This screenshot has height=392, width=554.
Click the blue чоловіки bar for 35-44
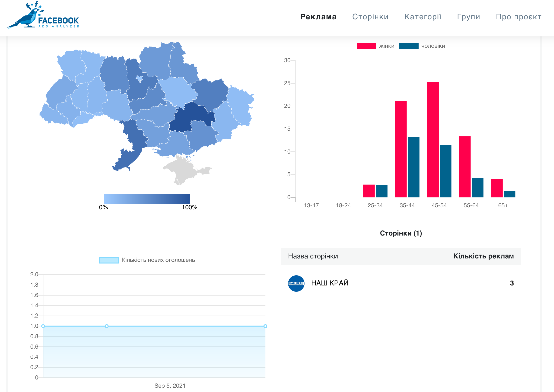pos(414,167)
